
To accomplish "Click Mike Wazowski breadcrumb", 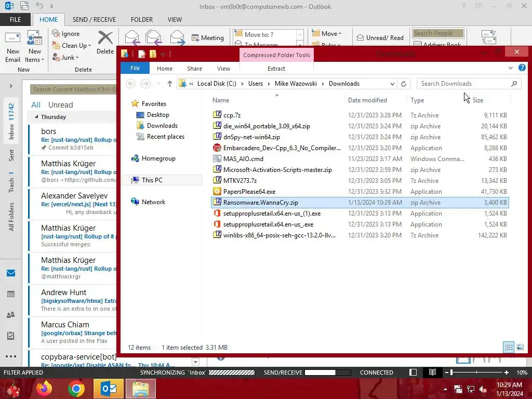I will click(296, 84).
